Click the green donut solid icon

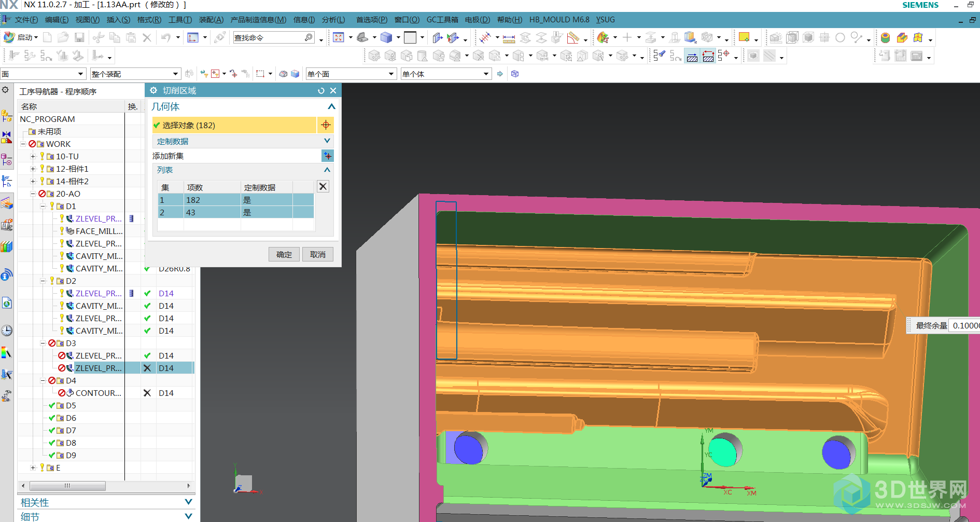[886, 37]
